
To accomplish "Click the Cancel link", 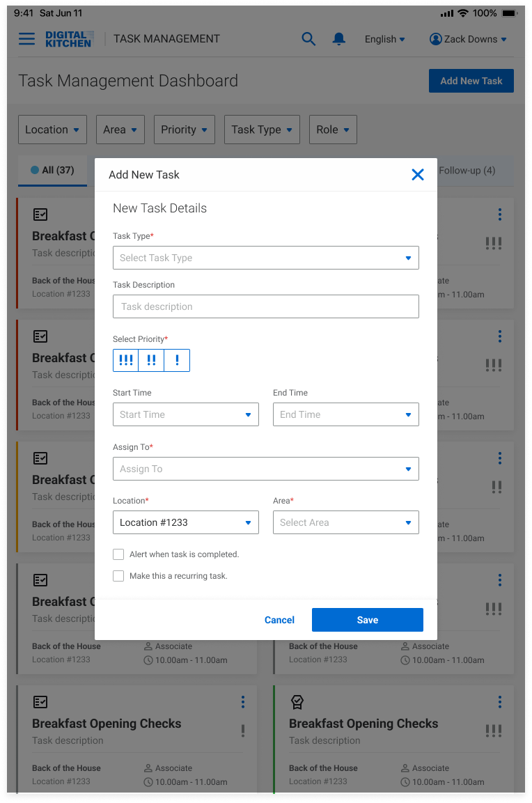I will click(279, 620).
